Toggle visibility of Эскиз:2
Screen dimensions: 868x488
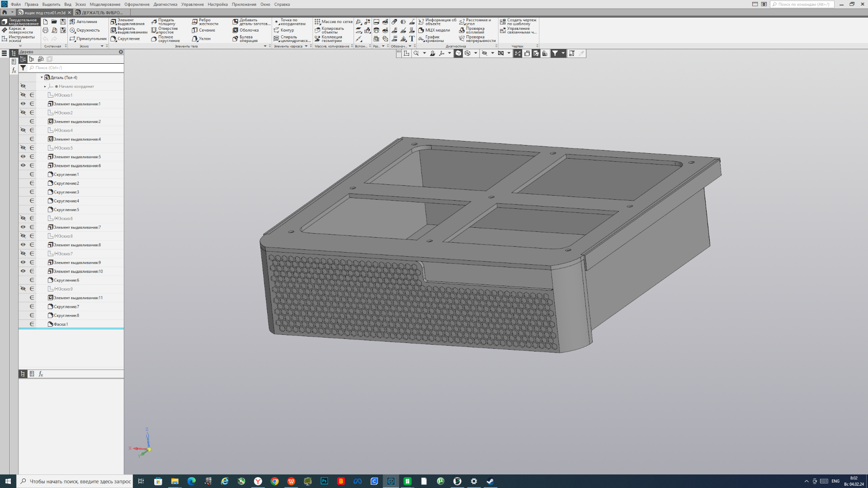pyautogui.click(x=23, y=113)
